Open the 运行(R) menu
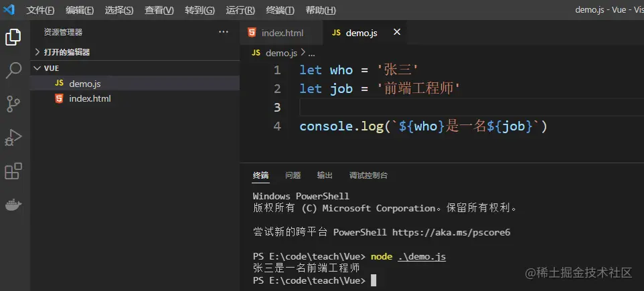 click(240, 10)
